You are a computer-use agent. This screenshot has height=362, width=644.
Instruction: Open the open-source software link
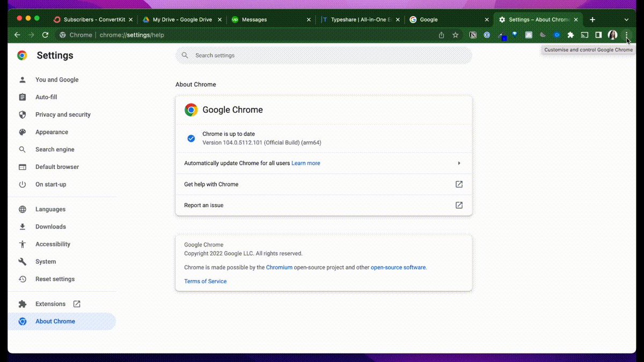[398, 267]
